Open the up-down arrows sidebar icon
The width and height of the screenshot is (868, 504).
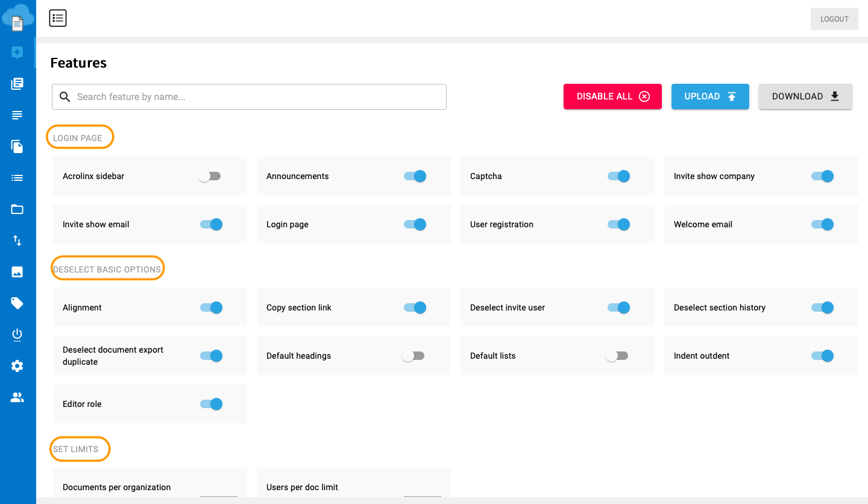[17, 241]
